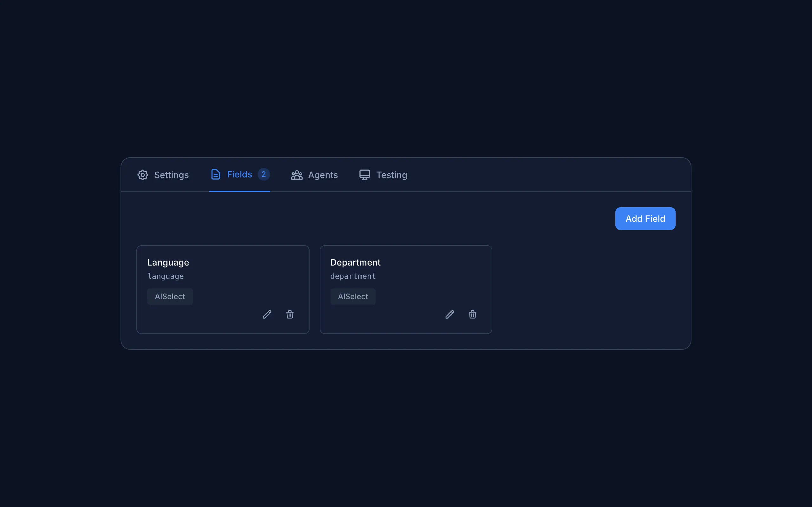Click the AISelect badge on the Language card
This screenshot has width=812, height=507.
pyautogui.click(x=170, y=296)
